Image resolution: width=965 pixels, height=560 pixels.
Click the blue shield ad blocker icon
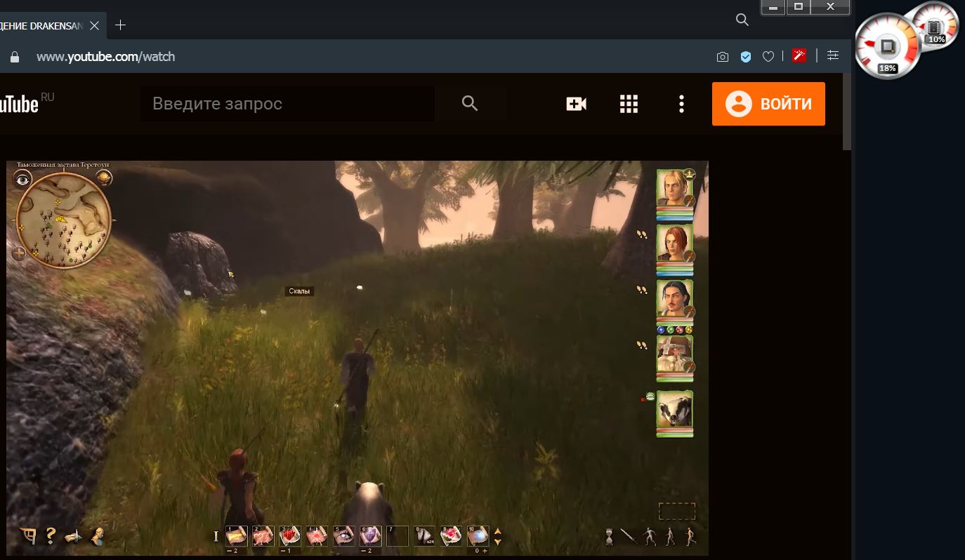pos(746,57)
